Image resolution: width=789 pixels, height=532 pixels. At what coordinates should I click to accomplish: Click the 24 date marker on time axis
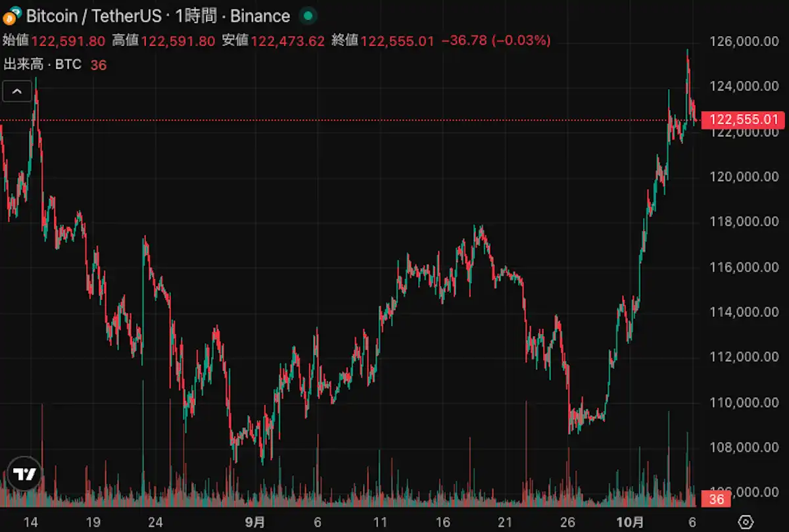tap(155, 522)
